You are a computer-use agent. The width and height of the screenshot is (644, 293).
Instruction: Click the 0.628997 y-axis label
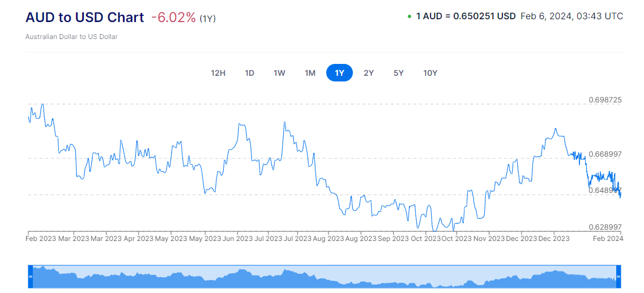[605, 226]
